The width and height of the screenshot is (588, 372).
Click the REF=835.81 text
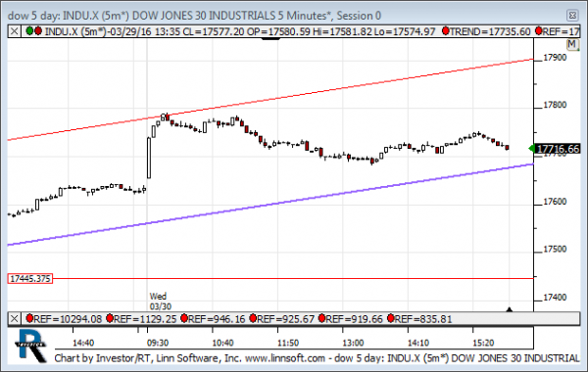[423, 319]
